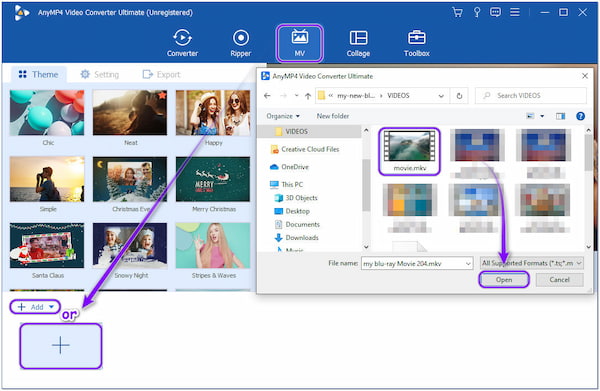This screenshot has width=600, height=391.
Task: Expand the view options arrow
Action: click(x=542, y=116)
